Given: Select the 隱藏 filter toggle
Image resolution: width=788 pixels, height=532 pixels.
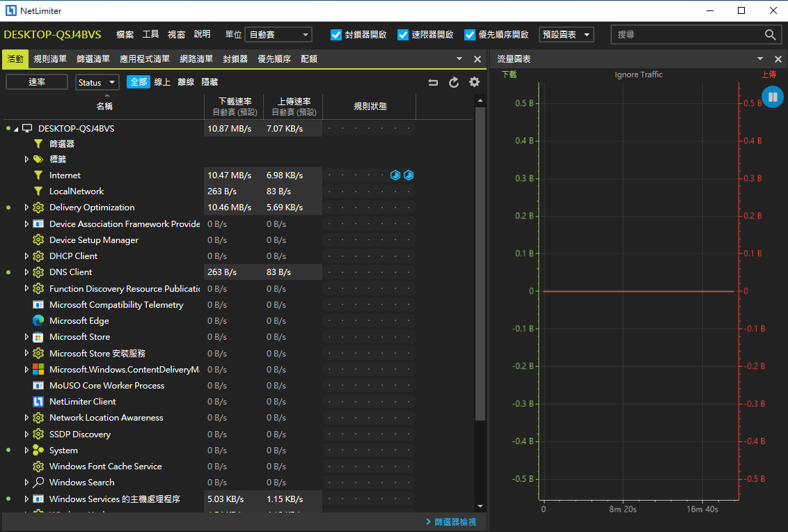Looking at the screenshot, I should 210,82.
